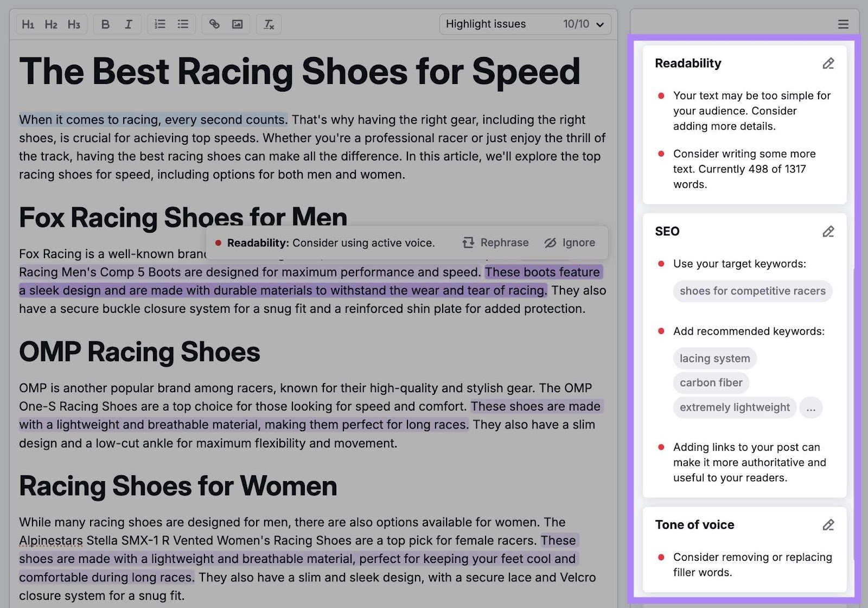Screen dimensions: 868x608
Task: Edit the SEO settings via pencil icon
Action: (x=828, y=232)
